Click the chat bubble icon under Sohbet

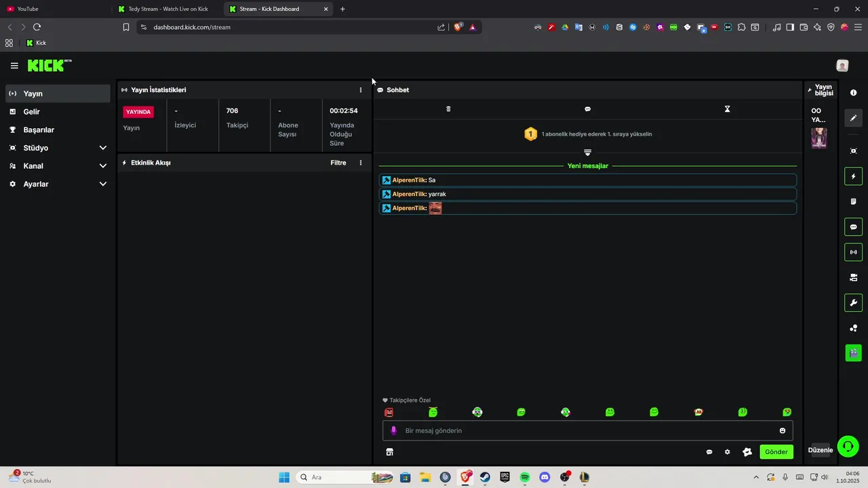[x=587, y=109]
